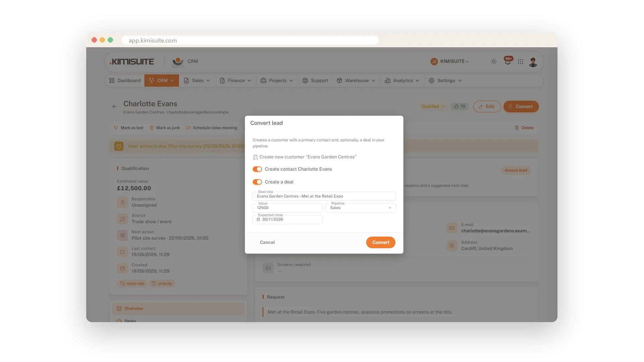Toggle the Create a deal switch
The width and height of the screenshot is (644, 362).
[x=257, y=182]
